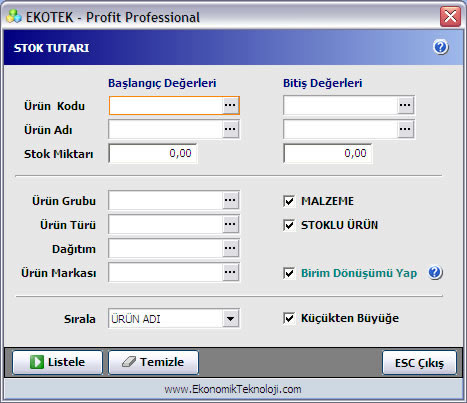Click the STOK TUTARI title text
467x403 pixels.
tap(51, 48)
